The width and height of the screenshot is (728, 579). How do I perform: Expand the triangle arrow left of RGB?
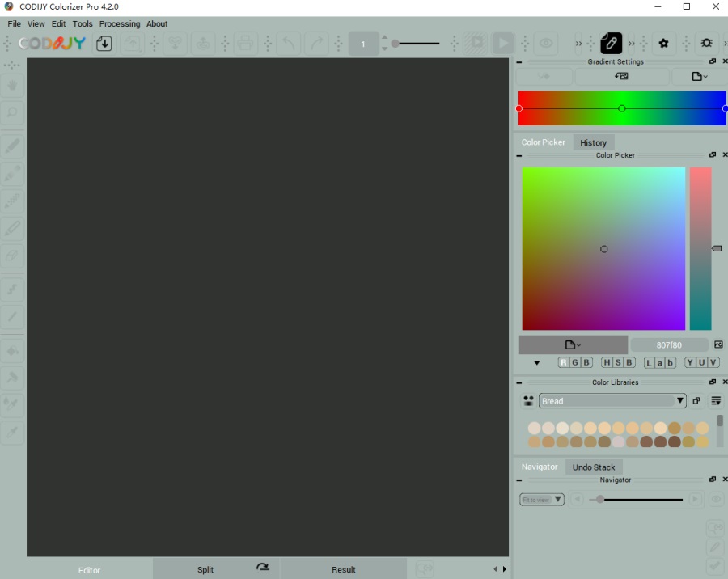pos(537,362)
